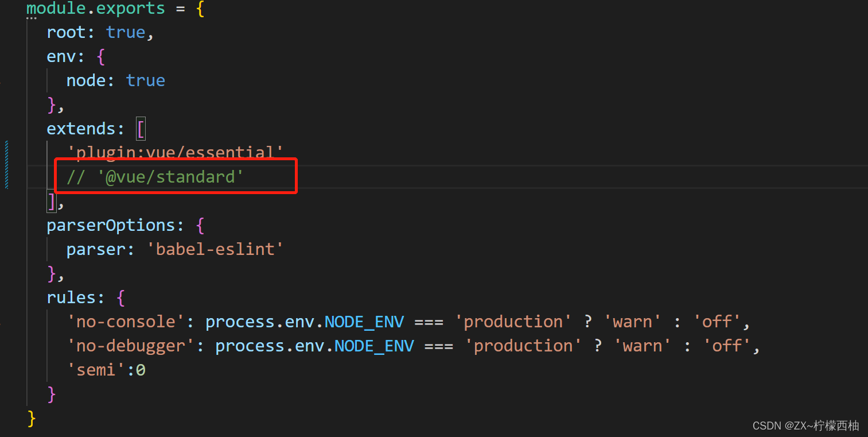
Task: Click the closing brace of the rules object
Action: coord(52,394)
